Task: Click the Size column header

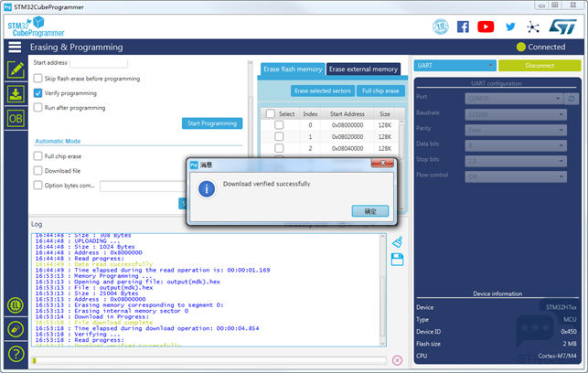Action: coord(385,114)
